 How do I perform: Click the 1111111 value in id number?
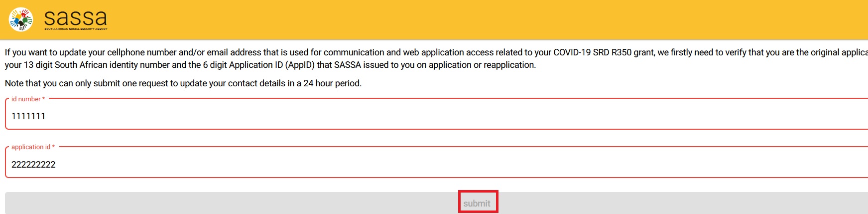[28, 116]
